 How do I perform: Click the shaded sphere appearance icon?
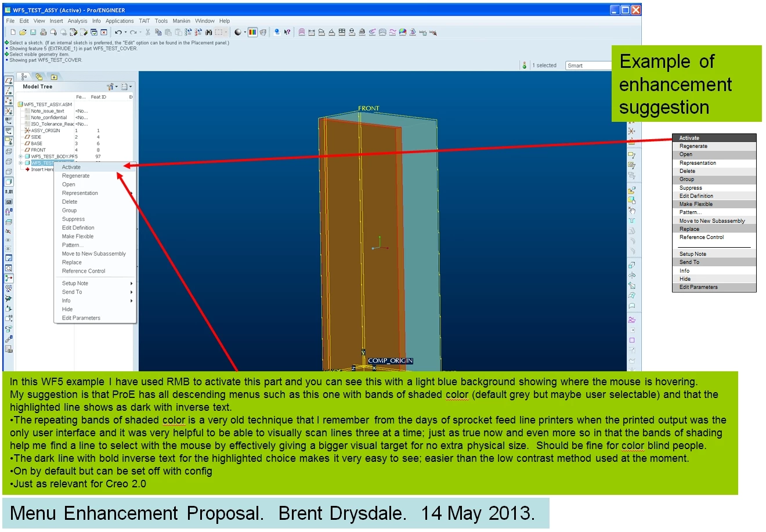[x=238, y=32]
